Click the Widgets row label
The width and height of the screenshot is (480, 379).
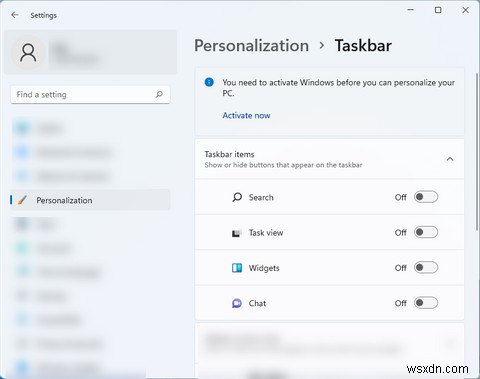[x=264, y=268]
